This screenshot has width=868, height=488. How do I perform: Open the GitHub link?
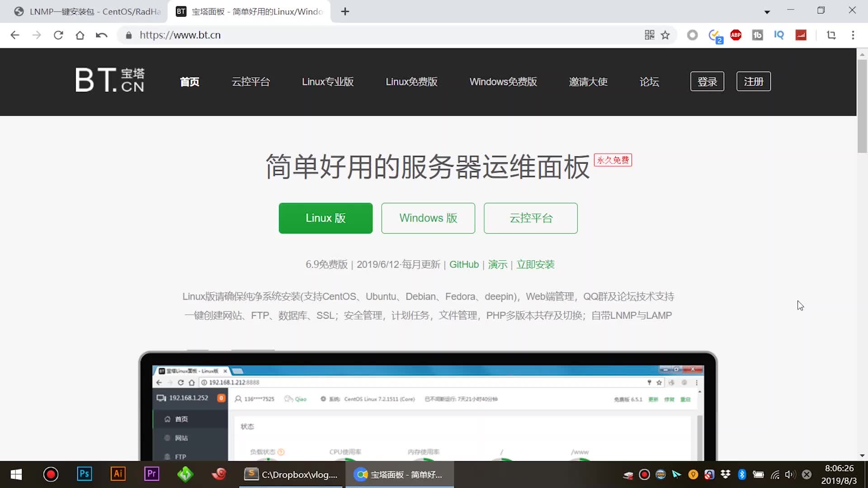click(464, 265)
